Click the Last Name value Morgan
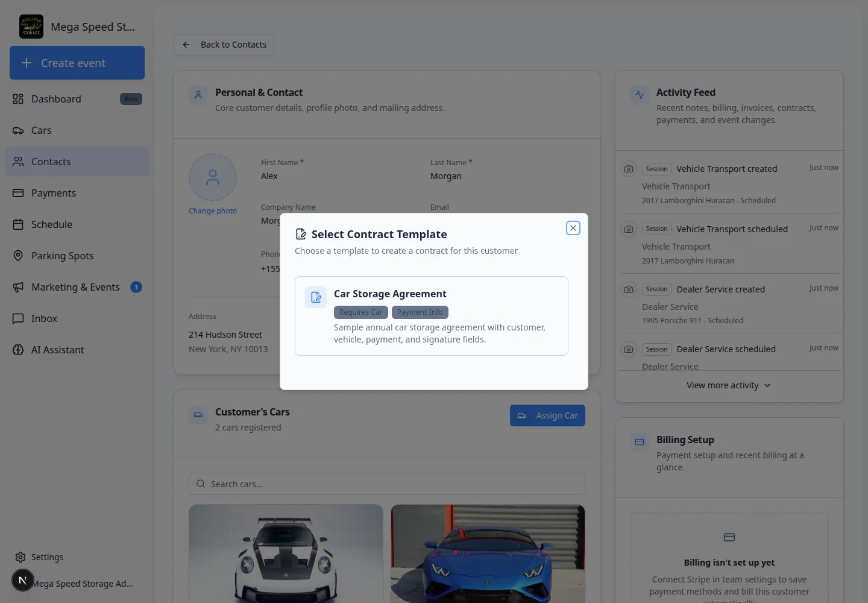The width and height of the screenshot is (868, 603). pyautogui.click(x=446, y=176)
